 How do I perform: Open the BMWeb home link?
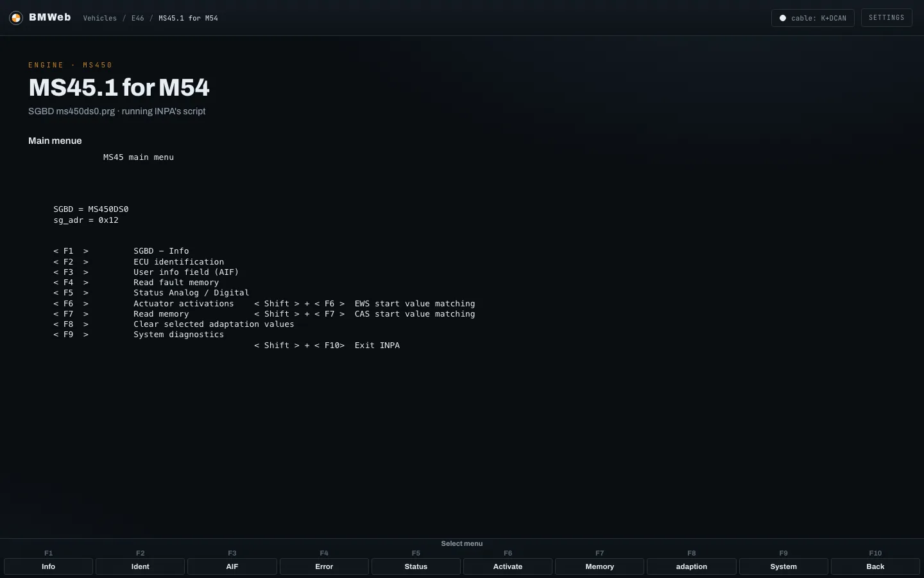(49, 17)
